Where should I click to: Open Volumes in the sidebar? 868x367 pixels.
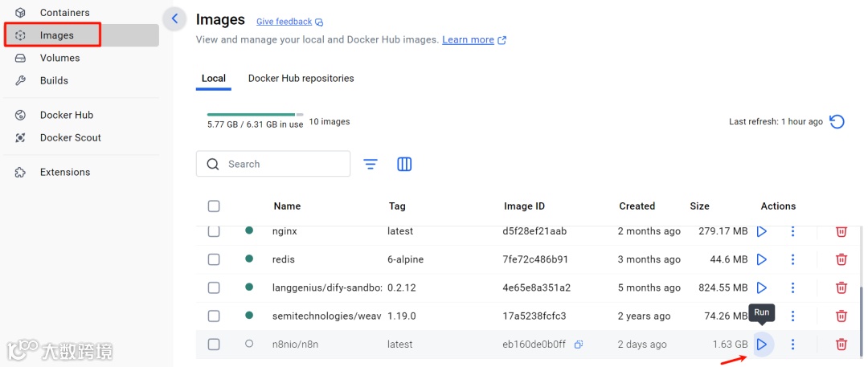click(59, 58)
